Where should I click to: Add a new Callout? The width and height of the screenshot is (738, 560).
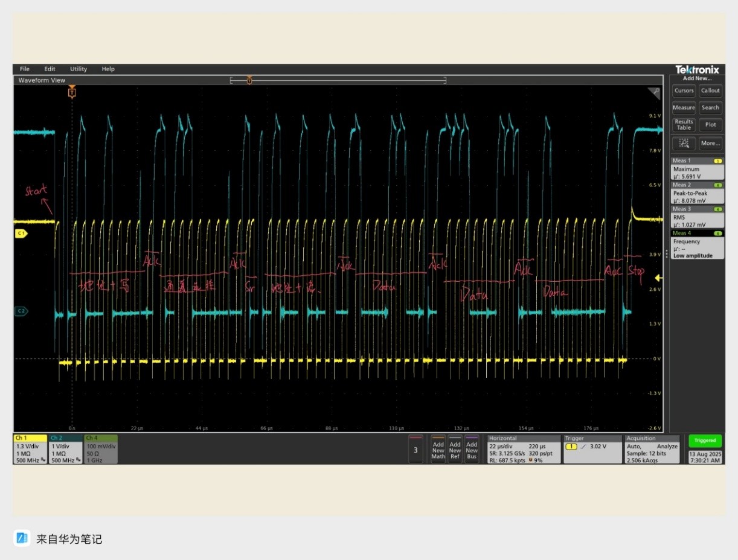(710, 91)
